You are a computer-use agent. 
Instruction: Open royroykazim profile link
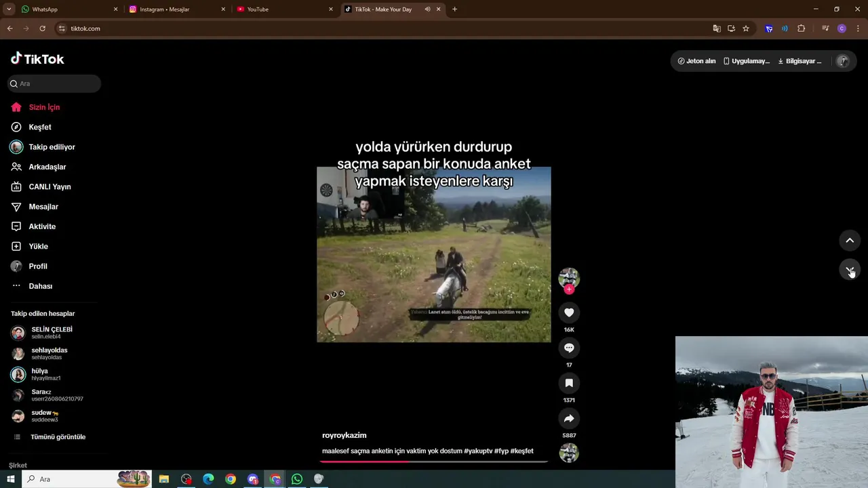[x=344, y=435]
